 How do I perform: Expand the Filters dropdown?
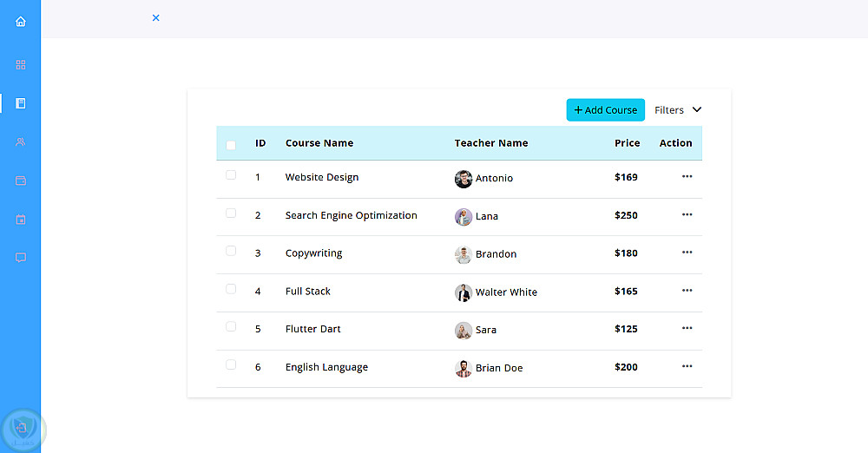pyautogui.click(x=678, y=110)
